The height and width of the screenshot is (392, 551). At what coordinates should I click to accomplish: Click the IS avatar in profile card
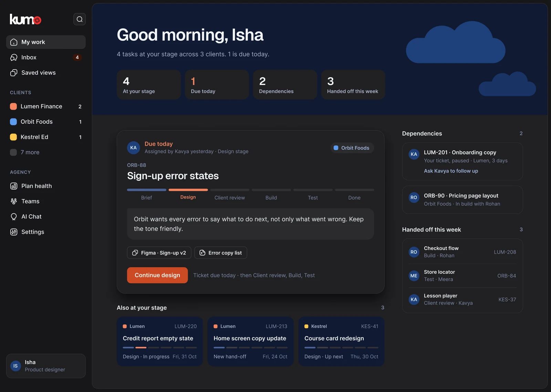point(15,366)
